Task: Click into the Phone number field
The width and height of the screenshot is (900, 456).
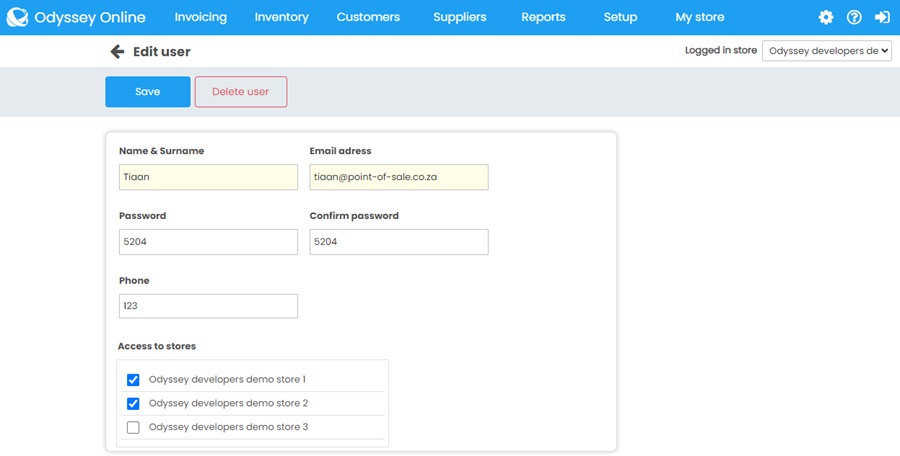Action: 208,306
